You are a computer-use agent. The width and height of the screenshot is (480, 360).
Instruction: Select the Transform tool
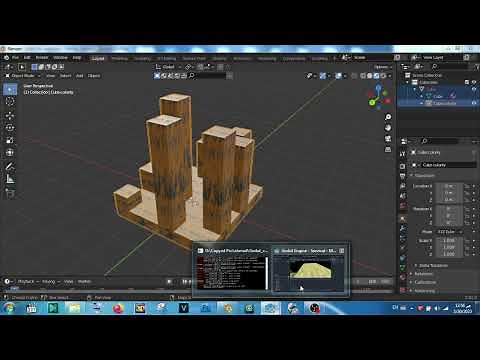point(10,153)
